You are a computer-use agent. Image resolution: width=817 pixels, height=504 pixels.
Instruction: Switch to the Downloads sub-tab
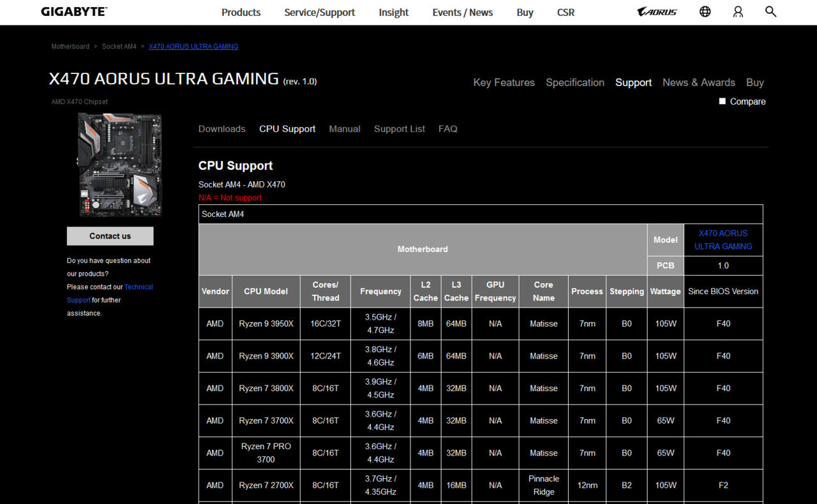point(222,129)
